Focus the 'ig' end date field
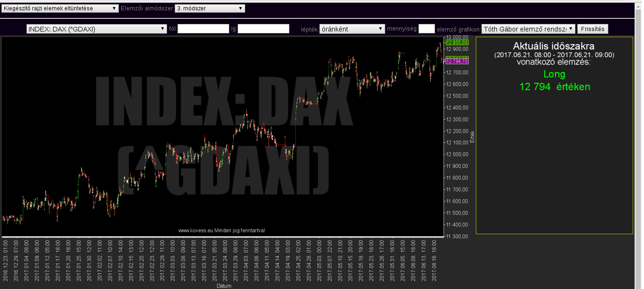The image size is (644, 289). click(263, 29)
